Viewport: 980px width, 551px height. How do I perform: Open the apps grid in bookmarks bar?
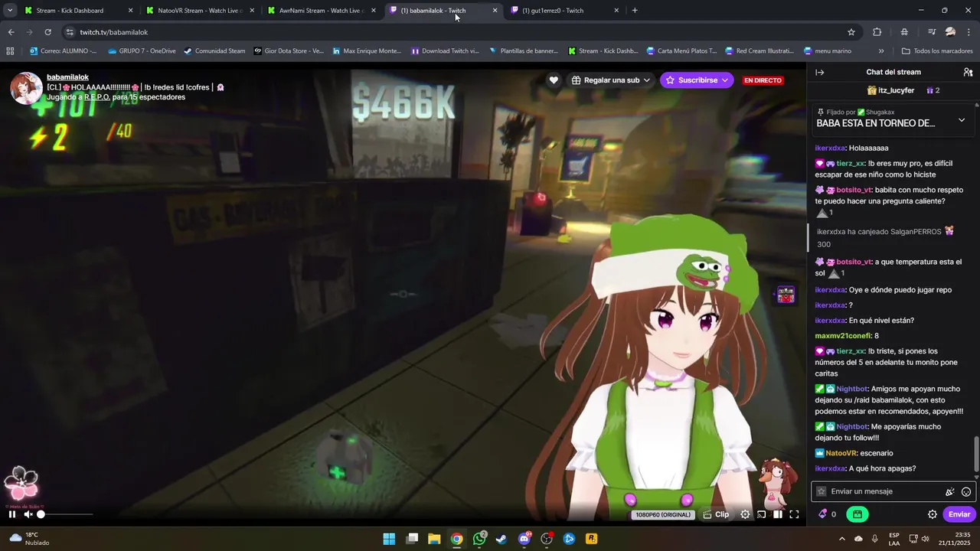10,51
